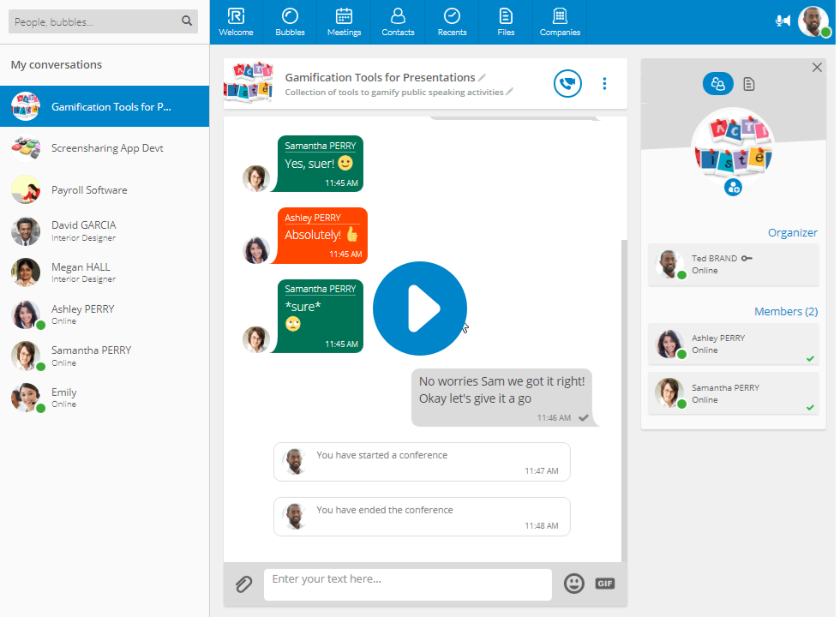
Task: Open the Welcome tab
Action: point(236,22)
